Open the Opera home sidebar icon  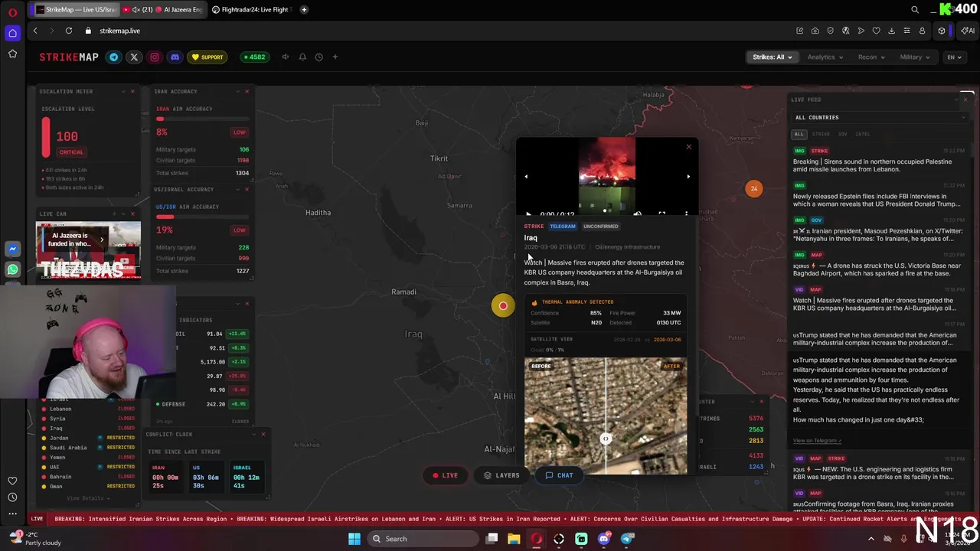[12, 33]
